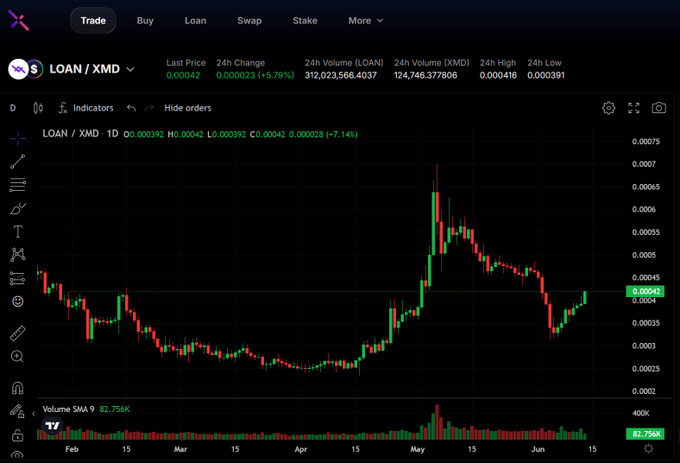
Task: Toggle magnet mode for drawings
Action: [x=17, y=388]
